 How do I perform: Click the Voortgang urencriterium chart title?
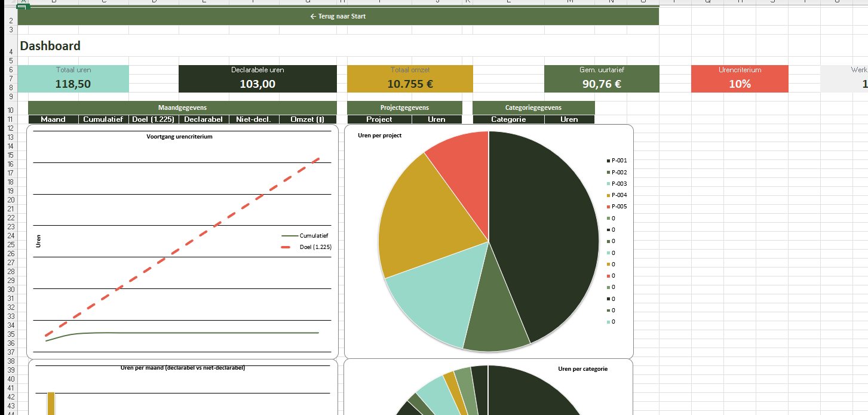point(179,137)
